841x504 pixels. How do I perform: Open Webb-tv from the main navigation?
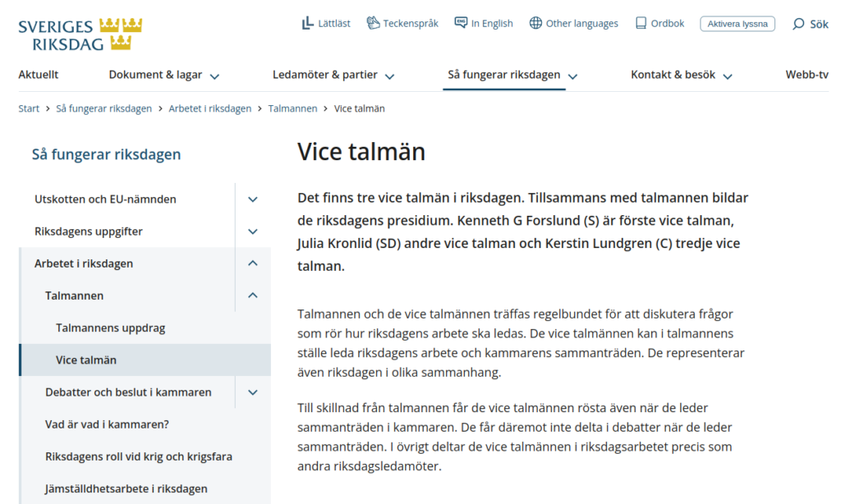click(x=807, y=75)
